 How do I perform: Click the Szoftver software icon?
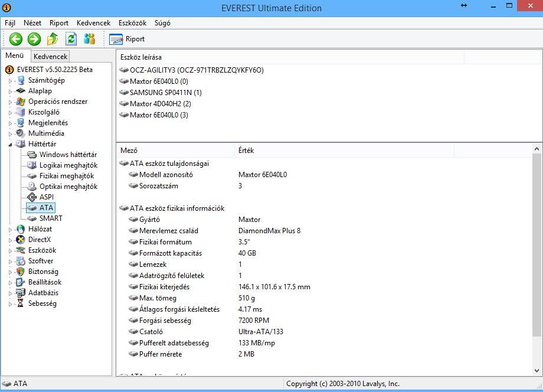(21, 261)
